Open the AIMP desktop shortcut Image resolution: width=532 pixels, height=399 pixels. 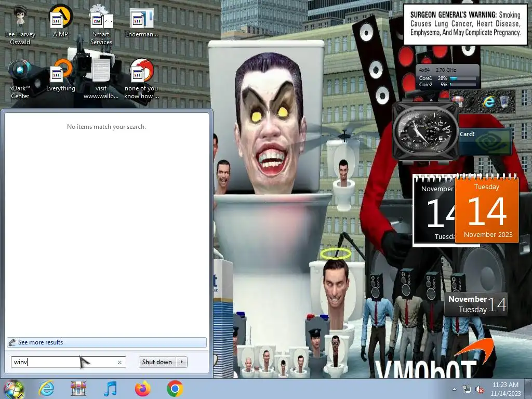60,21
